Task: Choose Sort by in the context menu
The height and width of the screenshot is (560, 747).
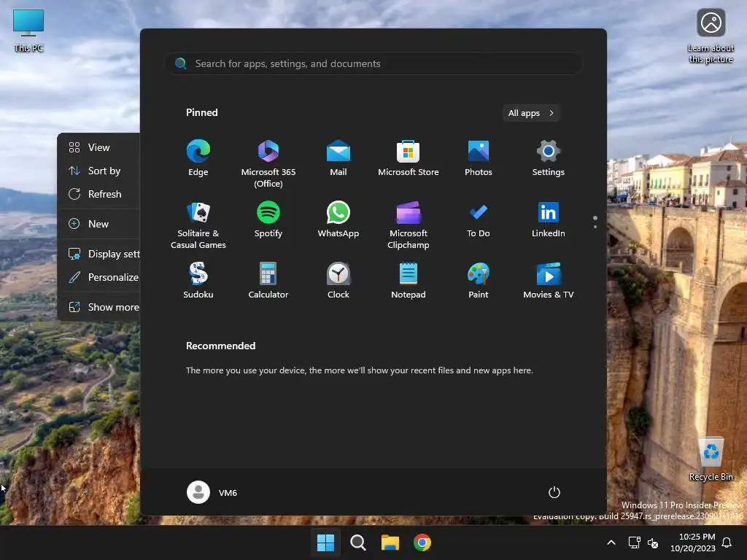Action: click(98, 171)
